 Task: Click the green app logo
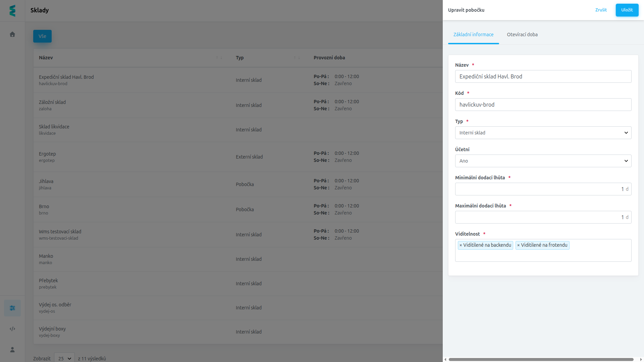pyautogui.click(x=12, y=11)
